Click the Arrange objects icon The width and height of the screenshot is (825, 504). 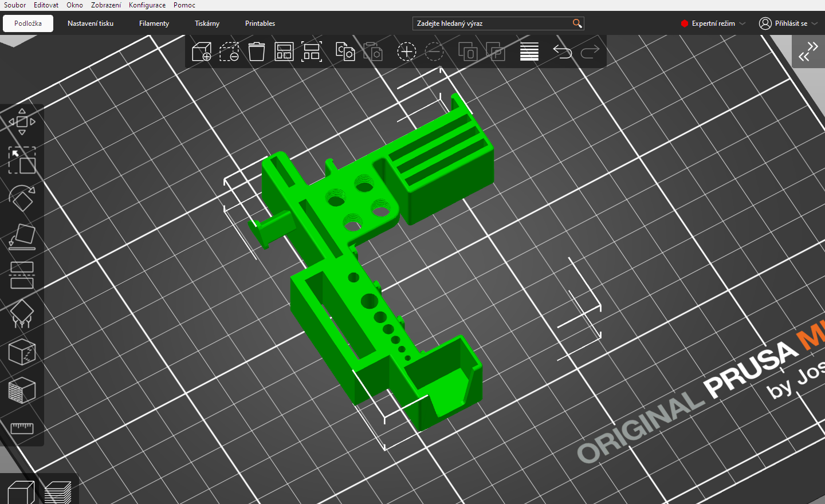284,52
